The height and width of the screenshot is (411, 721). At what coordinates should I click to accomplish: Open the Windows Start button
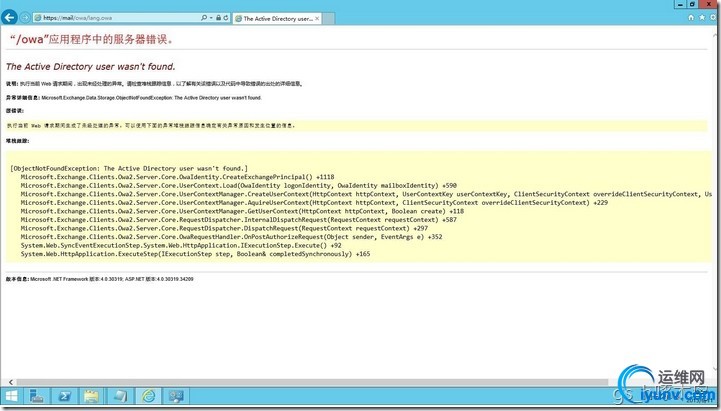click(x=11, y=396)
